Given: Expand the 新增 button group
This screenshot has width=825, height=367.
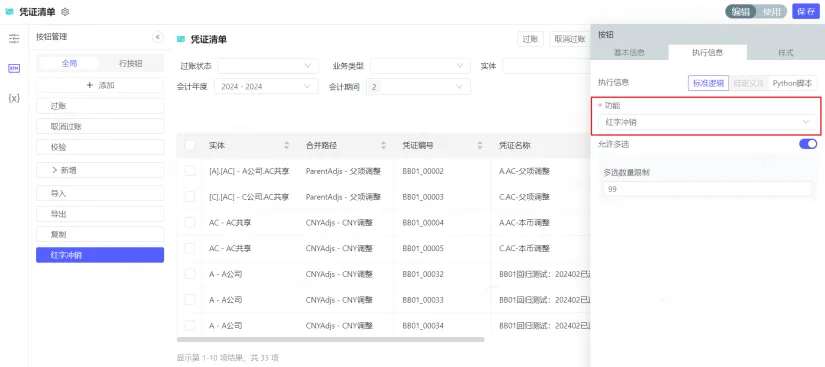Looking at the screenshot, I should click(x=99, y=170).
